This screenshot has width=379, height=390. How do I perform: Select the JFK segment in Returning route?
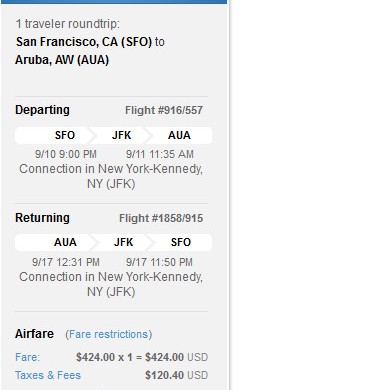123,242
